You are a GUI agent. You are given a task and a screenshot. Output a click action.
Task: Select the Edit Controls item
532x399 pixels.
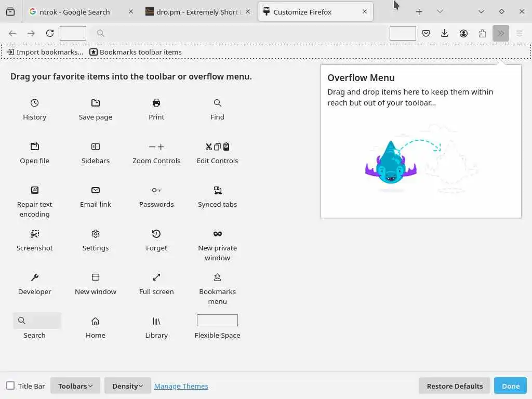(x=218, y=153)
